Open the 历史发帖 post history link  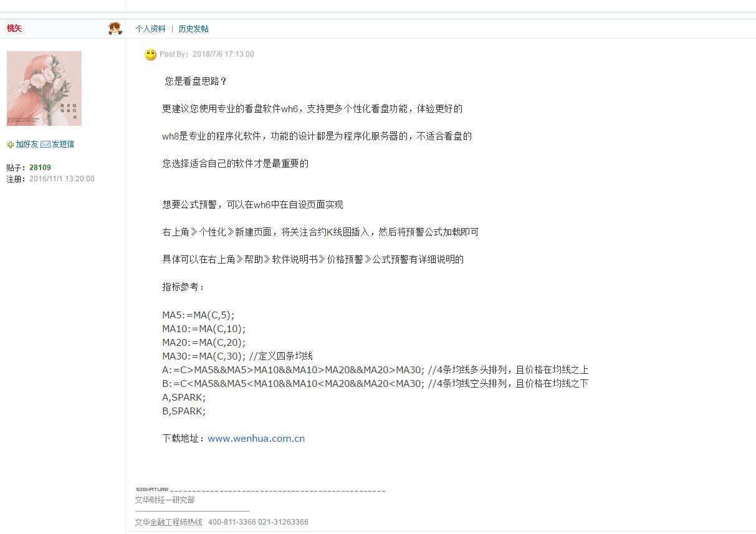click(194, 29)
